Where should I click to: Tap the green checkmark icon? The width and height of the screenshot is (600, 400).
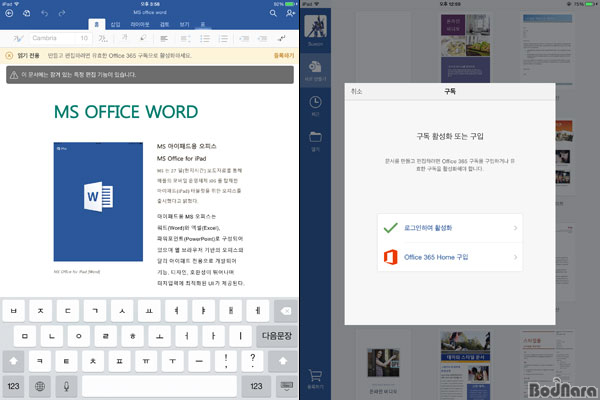(391, 228)
